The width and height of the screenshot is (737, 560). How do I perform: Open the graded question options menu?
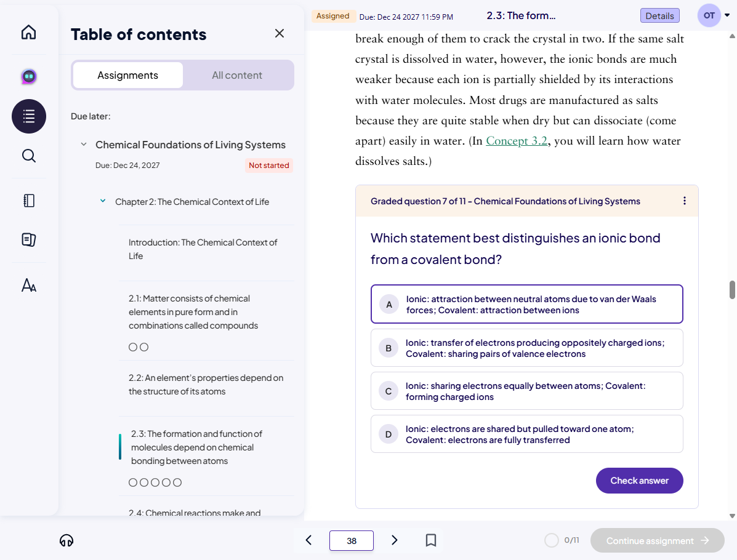tap(684, 201)
